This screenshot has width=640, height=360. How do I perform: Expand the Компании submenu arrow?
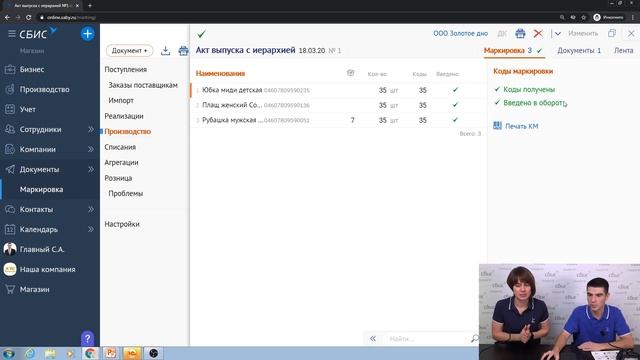[x=91, y=149]
